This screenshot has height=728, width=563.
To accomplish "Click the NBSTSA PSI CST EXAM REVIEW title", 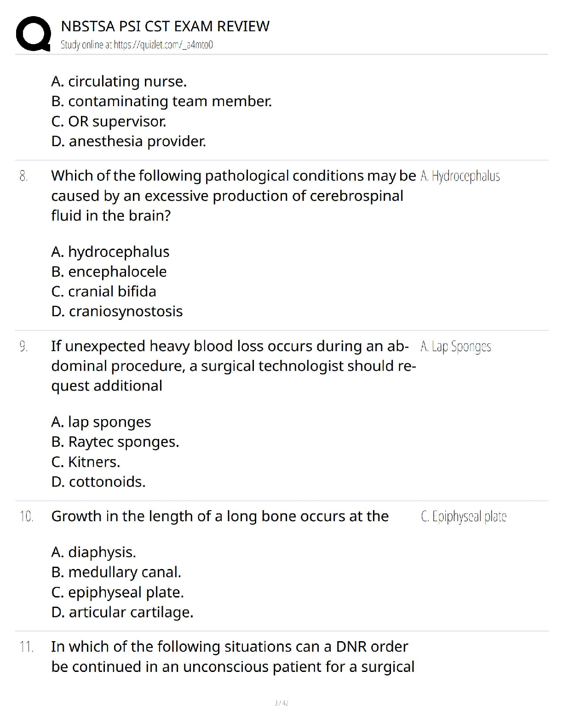I will pos(165,26).
